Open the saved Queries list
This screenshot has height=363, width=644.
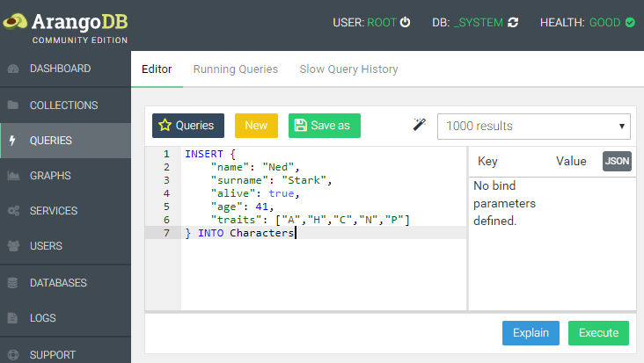point(188,126)
